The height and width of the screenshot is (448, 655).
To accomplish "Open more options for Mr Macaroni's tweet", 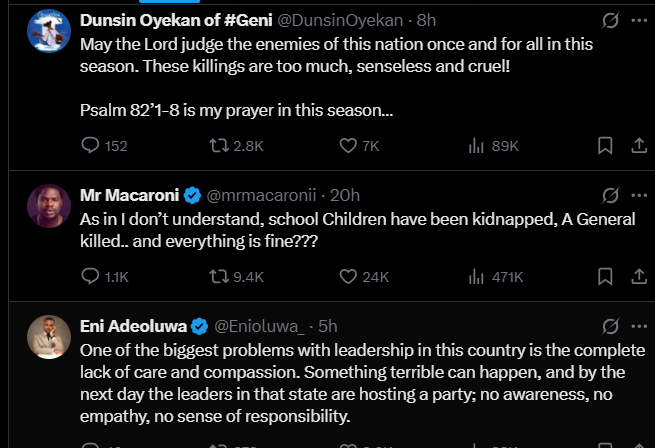I will point(639,194).
